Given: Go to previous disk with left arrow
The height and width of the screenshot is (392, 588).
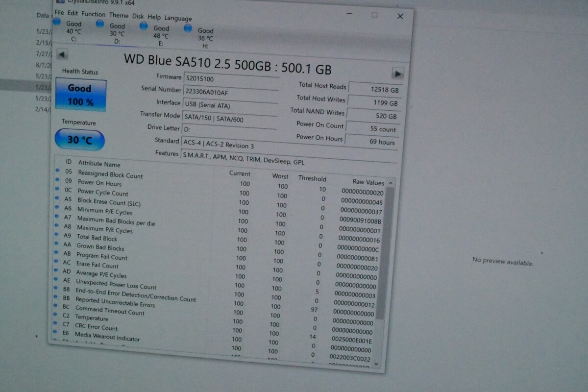Looking at the screenshot, I should (x=63, y=54).
